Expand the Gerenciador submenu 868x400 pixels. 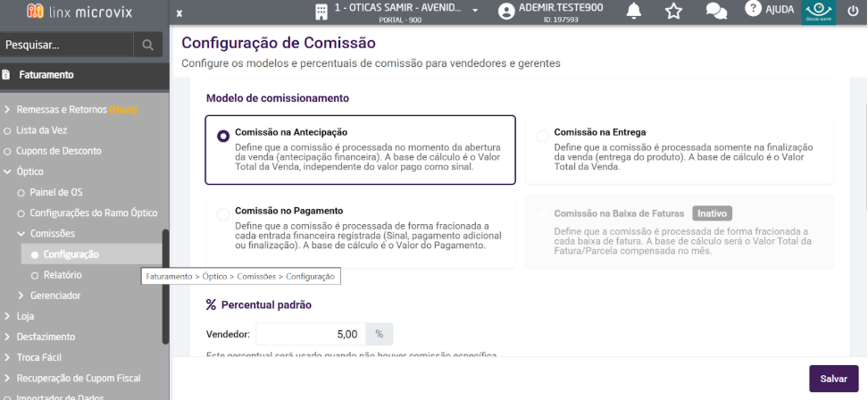(21, 296)
